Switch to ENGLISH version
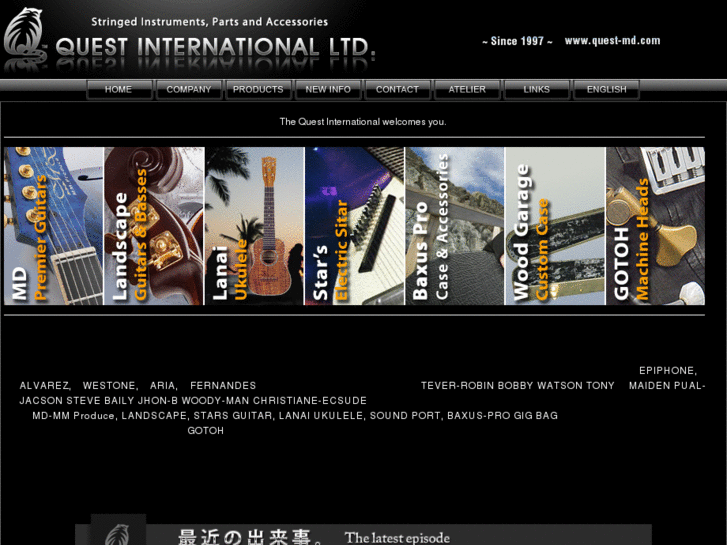The height and width of the screenshot is (545, 727). (606, 90)
